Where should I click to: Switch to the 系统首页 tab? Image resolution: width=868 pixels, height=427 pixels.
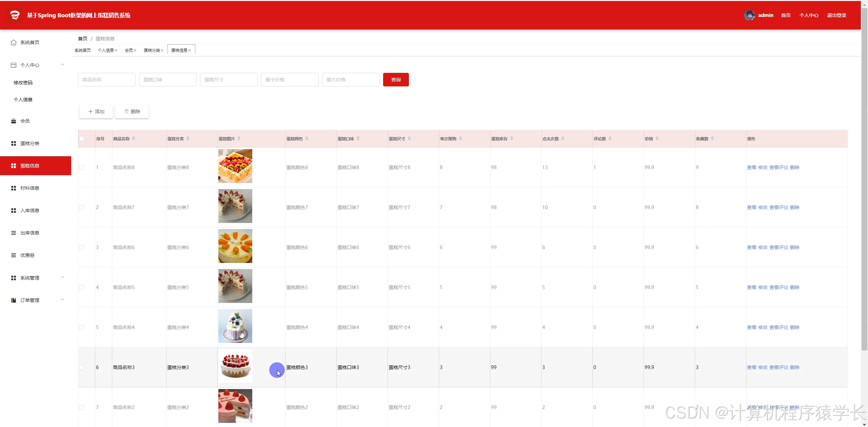83,50
